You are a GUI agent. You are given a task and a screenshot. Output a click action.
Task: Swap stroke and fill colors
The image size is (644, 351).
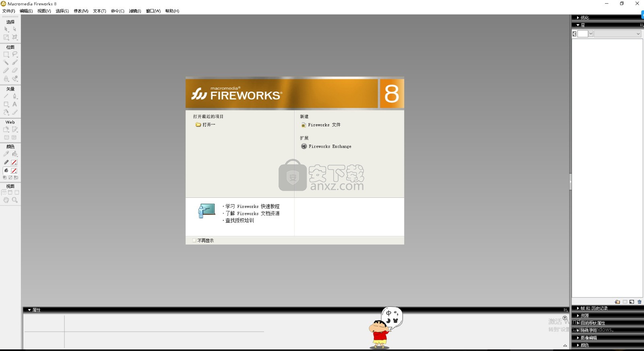click(16, 177)
